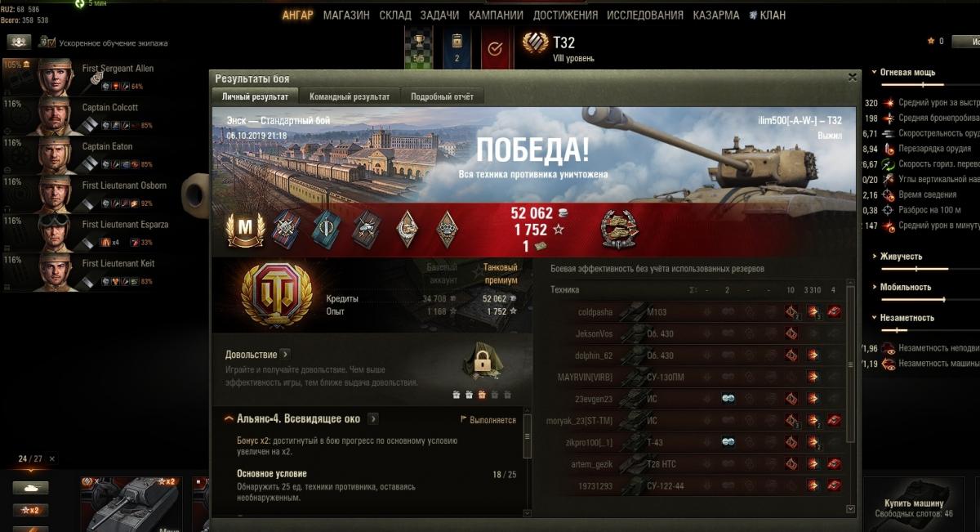
Task: Toggle the x2 bonus carousel filter
Action: point(30,510)
